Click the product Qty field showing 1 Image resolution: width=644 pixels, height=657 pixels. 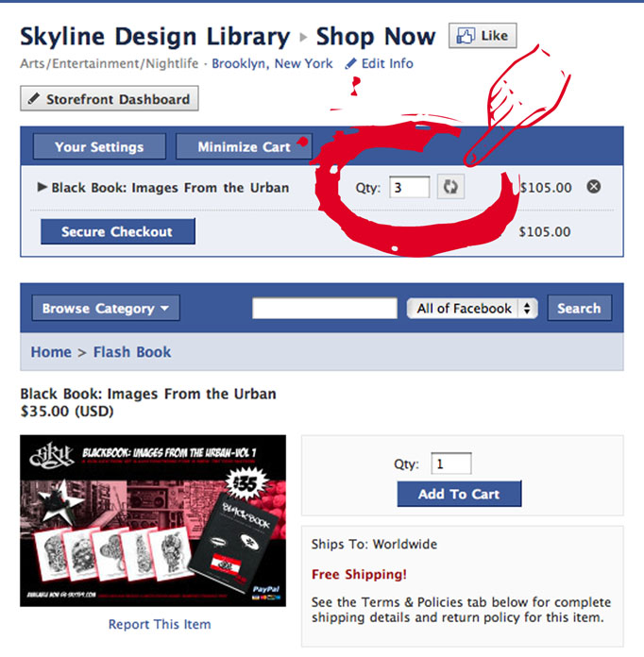[x=451, y=463]
